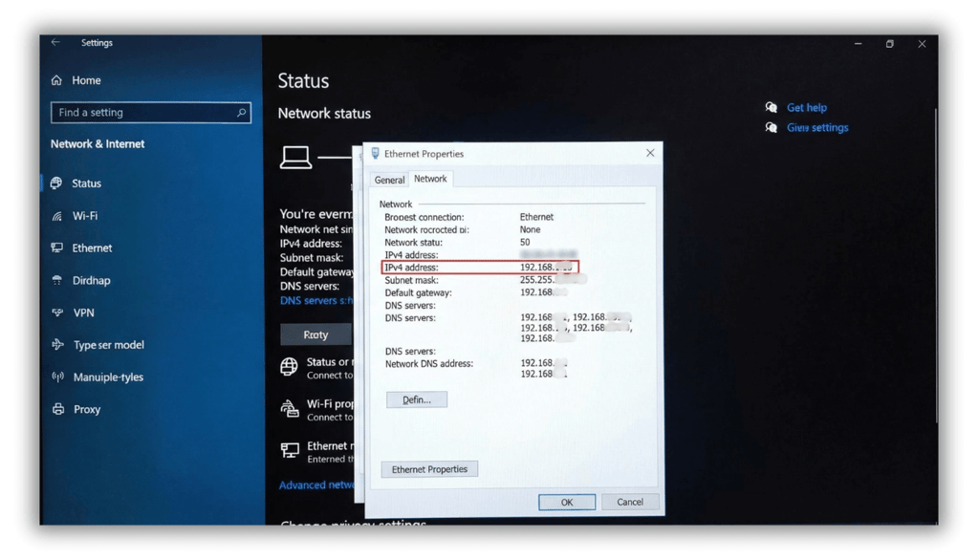Click inside the Find a setting search box
This screenshot has height=560, width=979.
click(x=150, y=112)
